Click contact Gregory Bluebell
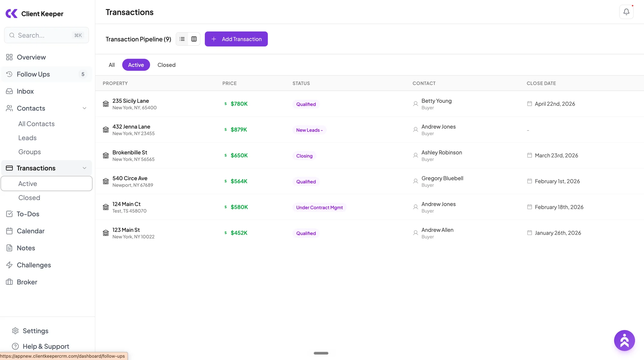The image size is (644, 360). 442,178
